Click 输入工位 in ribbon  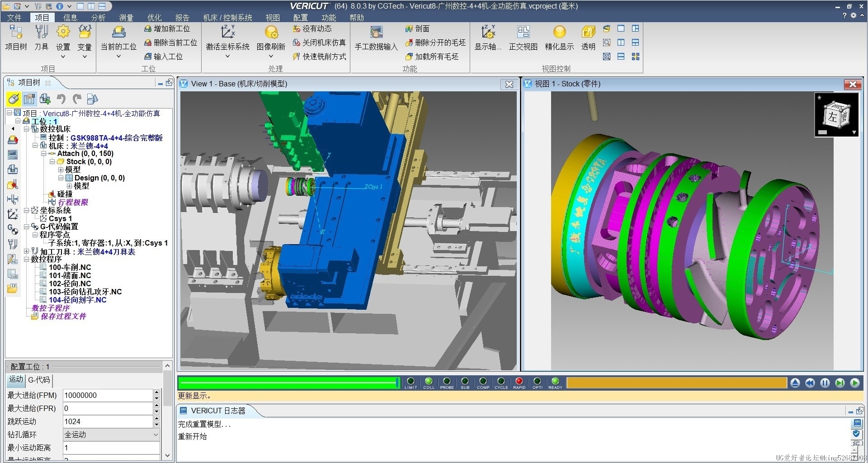click(163, 57)
